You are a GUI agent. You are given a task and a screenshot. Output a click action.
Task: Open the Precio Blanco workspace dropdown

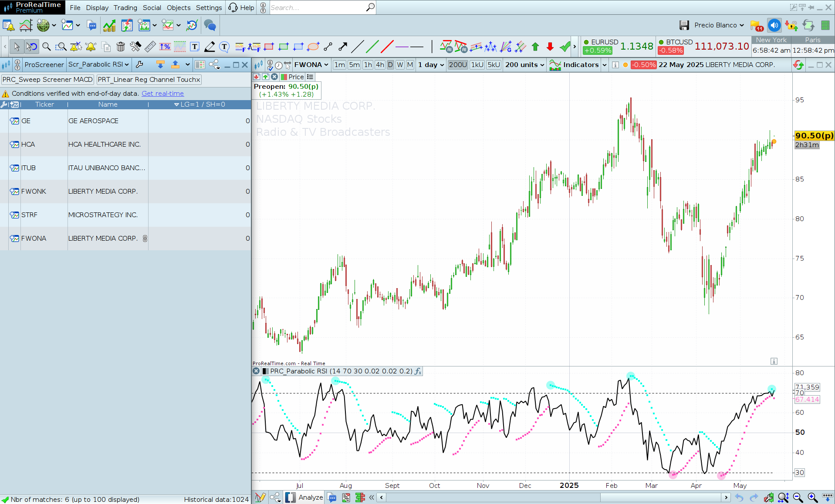tap(719, 25)
